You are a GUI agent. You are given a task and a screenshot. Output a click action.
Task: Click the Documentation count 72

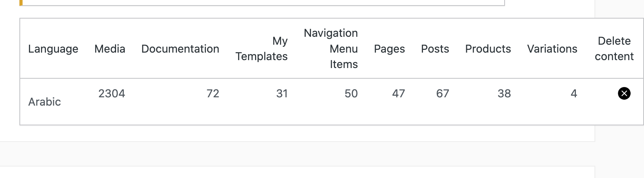pos(213,93)
